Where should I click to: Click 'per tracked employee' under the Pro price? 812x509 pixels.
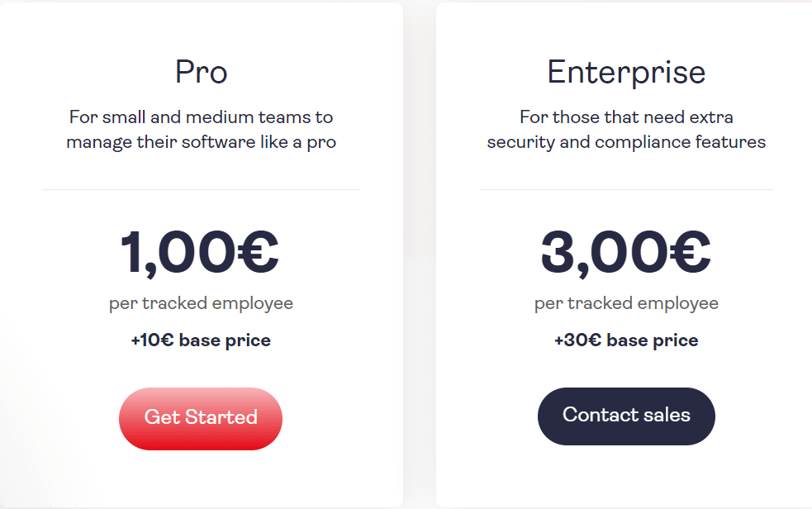click(200, 303)
